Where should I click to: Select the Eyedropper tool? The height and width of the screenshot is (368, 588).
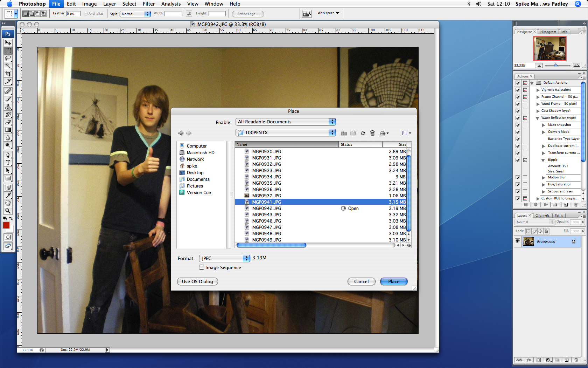coord(8,195)
